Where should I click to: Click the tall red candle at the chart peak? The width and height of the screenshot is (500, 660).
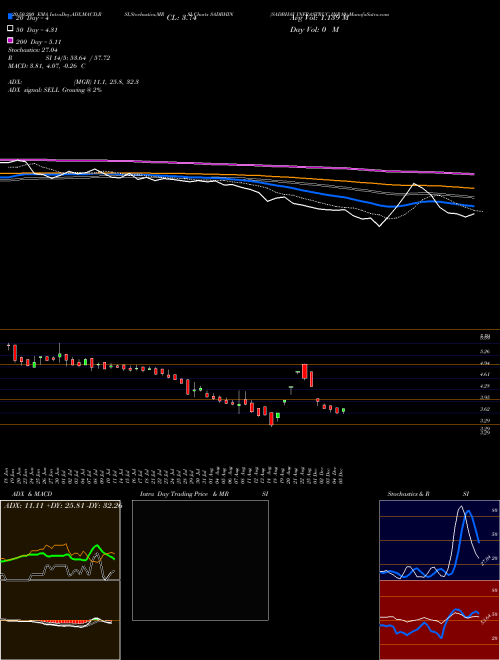(305, 372)
